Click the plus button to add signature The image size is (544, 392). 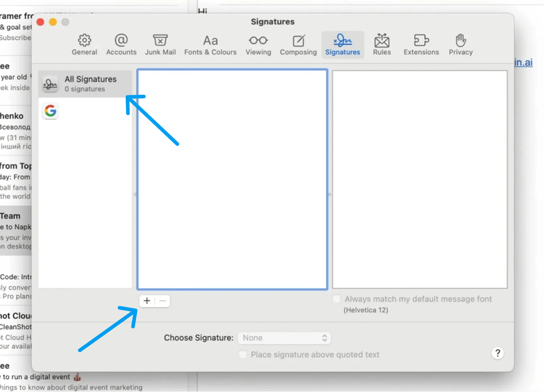(147, 301)
